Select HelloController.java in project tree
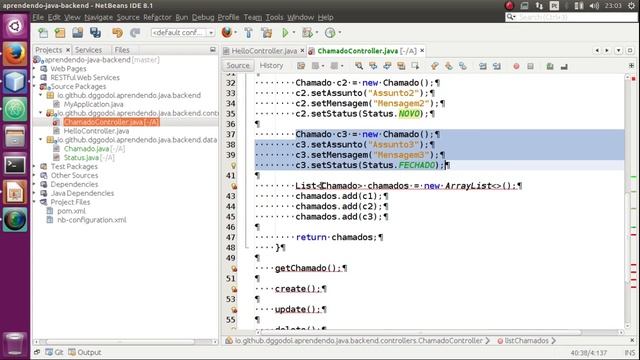Screen dimensions: 640x360 96,131
